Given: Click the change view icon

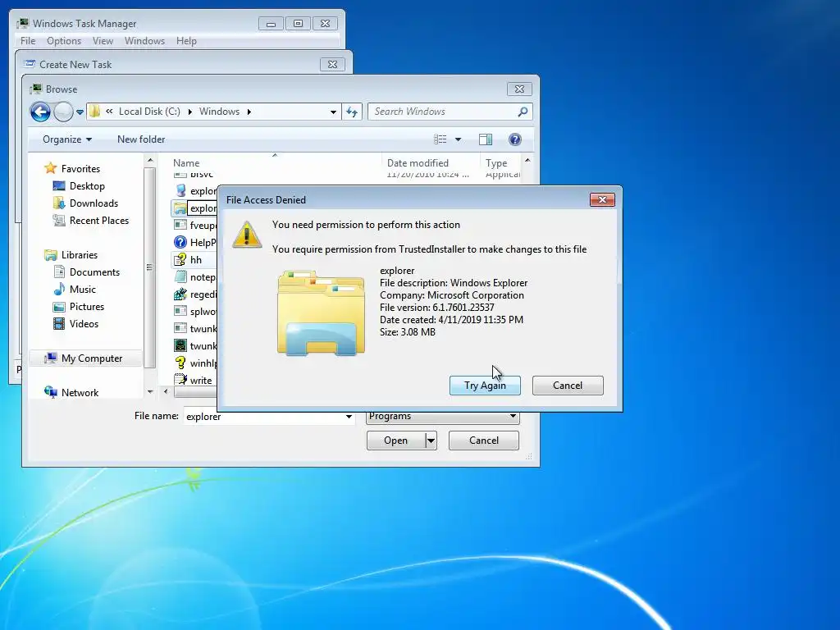Looking at the screenshot, I should 441,139.
